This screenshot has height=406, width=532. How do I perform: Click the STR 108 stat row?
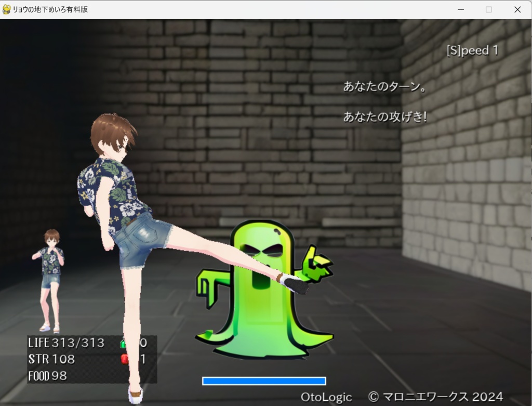point(52,359)
